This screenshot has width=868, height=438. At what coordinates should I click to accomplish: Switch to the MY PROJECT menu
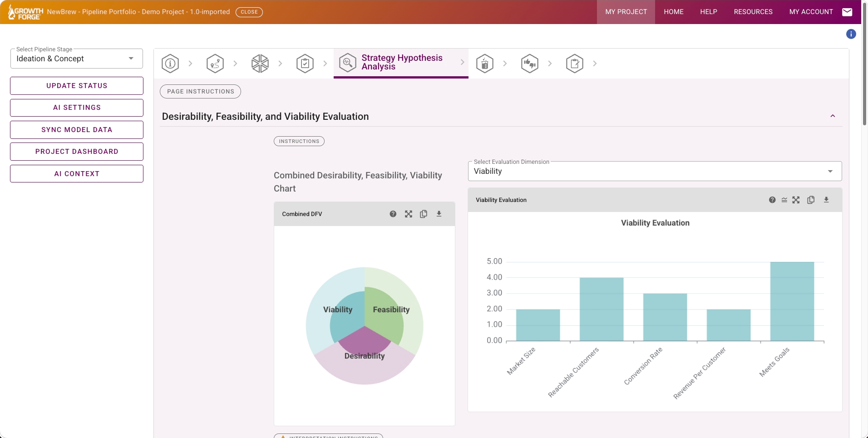626,12
